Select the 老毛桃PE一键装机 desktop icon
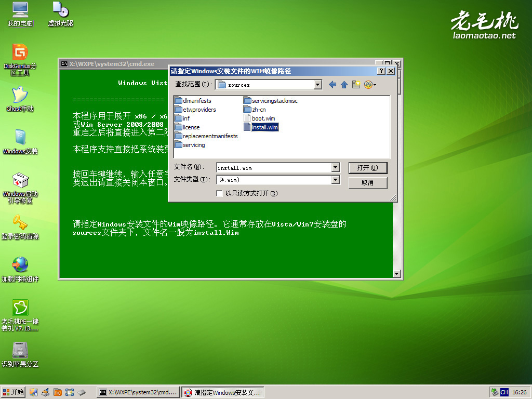Screen dimensions: 532x399 (x=20, y=315)
